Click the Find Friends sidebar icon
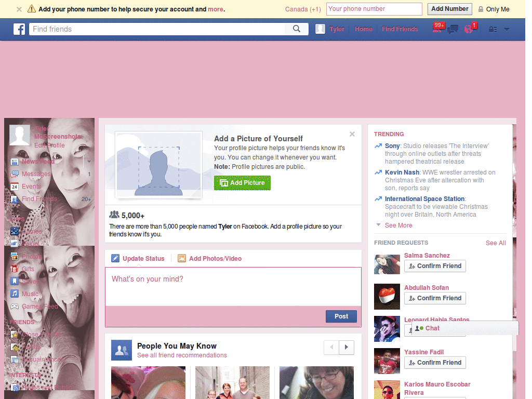The width and height of the screenshot is (532, 399). pyautogui.click(x=15, y=199)
